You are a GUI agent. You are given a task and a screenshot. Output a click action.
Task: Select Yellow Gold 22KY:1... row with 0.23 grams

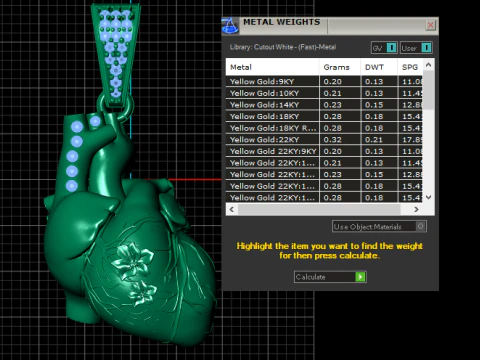[x=324, y=175]
